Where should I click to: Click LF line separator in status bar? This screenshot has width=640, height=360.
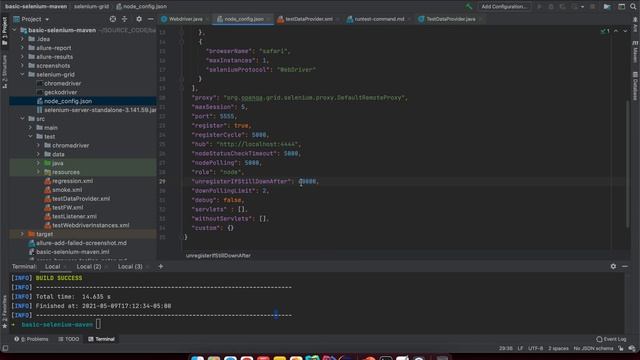pyautogui.click(x=520, y=349)
